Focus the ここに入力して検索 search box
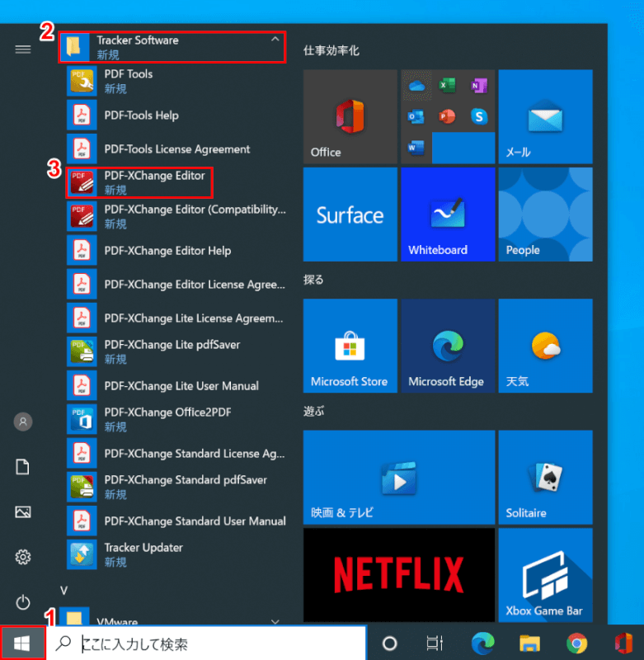This screenshot has height=660, width=644. point(207,643)
